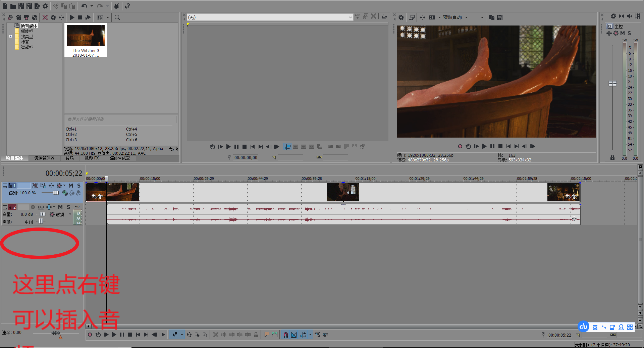Create a new project from the main toolbar
This screenshot has width=644, height=348.
(x=5, y=6)
